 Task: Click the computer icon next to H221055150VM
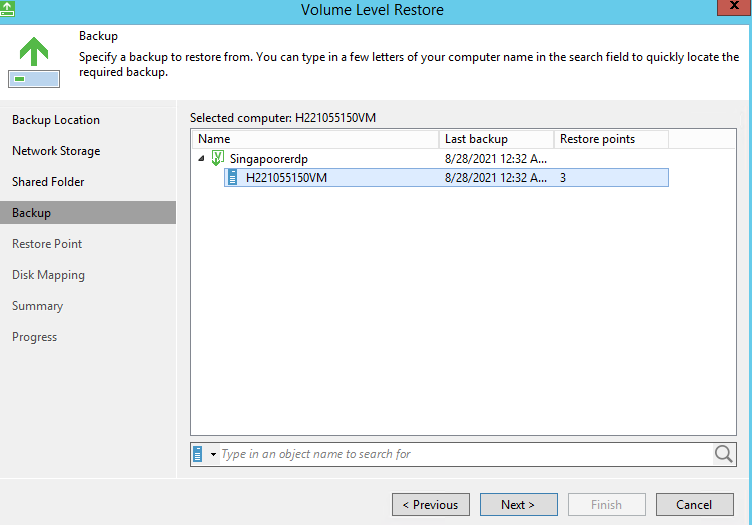(233, 178)
